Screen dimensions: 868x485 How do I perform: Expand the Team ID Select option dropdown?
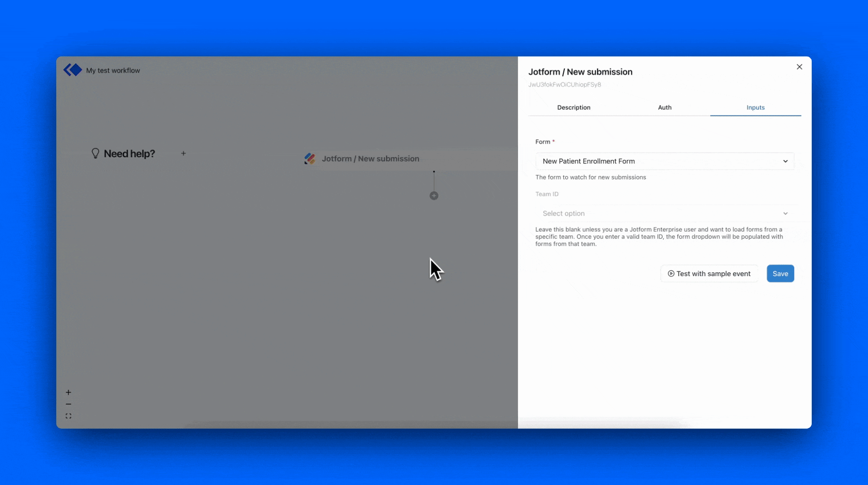pos(664,213)
